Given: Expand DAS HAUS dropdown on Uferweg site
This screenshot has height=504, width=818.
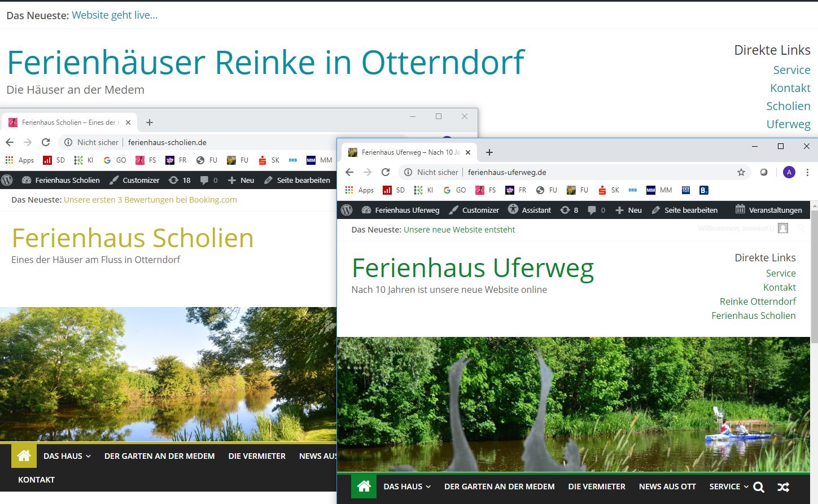Looking at the screenshot, I should click(x=406, y=487).
